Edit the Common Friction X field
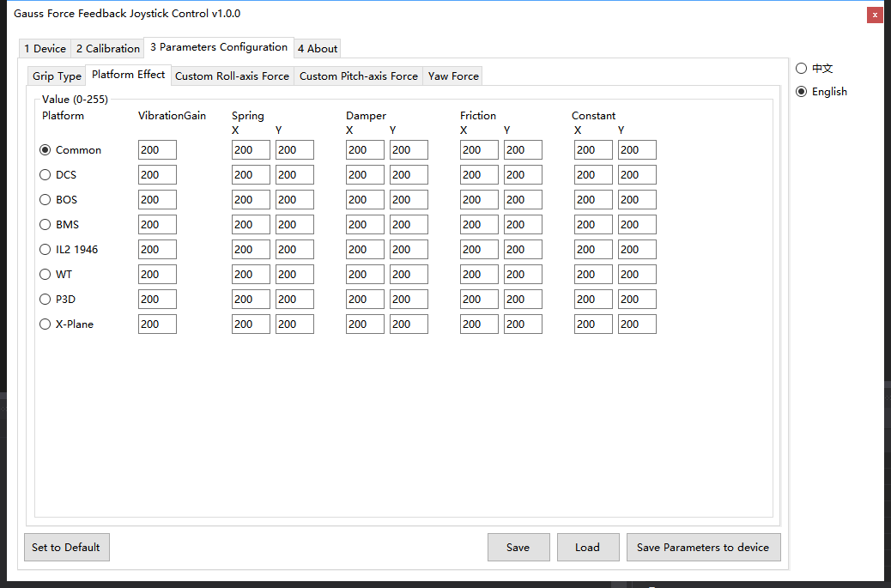891x588 pixels. tap(479, 150)
